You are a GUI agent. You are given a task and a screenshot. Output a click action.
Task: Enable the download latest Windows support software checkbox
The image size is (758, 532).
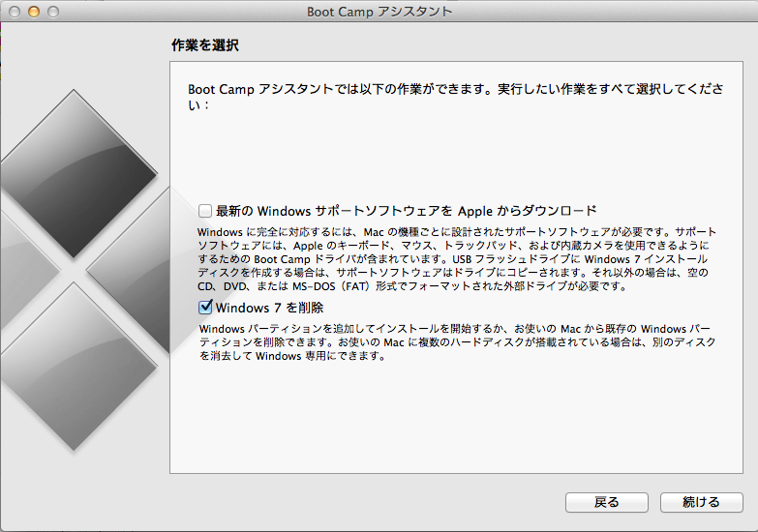coord(205,211)
